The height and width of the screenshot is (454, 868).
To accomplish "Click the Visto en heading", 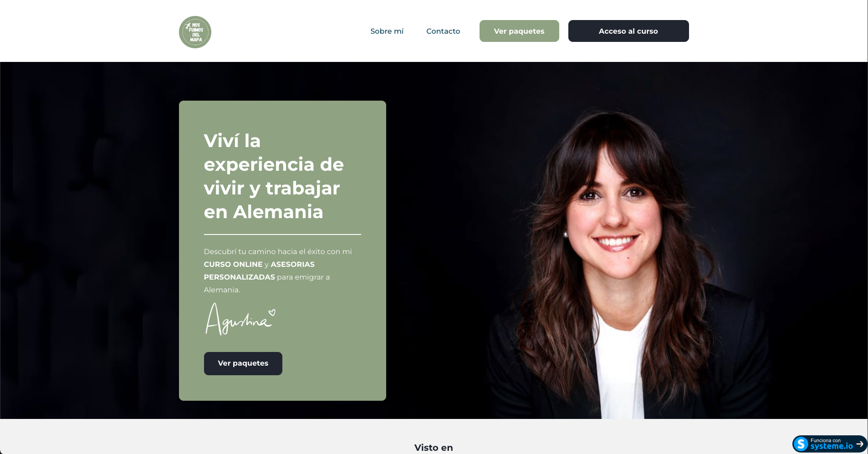I will [x=434, y=448].
